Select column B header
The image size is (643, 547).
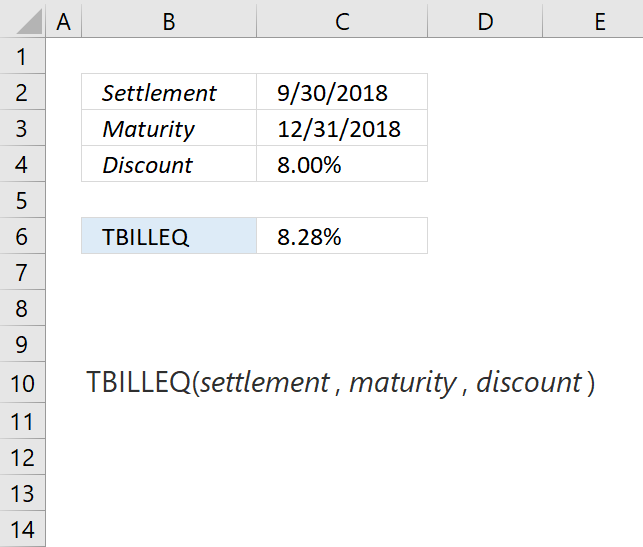[169, 19]
